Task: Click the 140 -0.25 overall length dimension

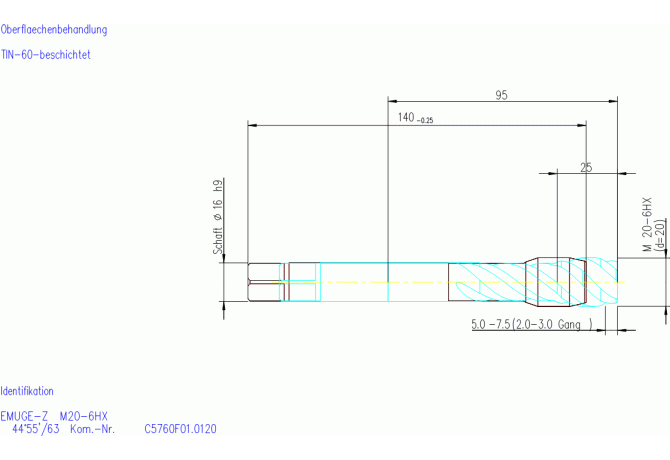Action: pyautogui.click(x=415, y=118)
